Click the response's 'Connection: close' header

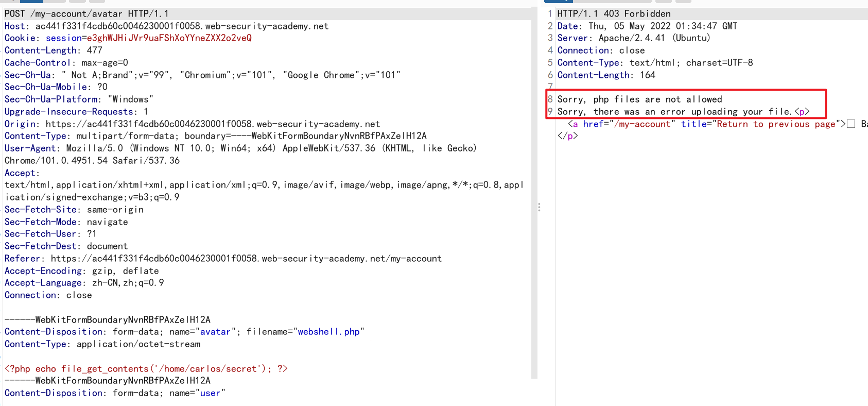(601, 50)
